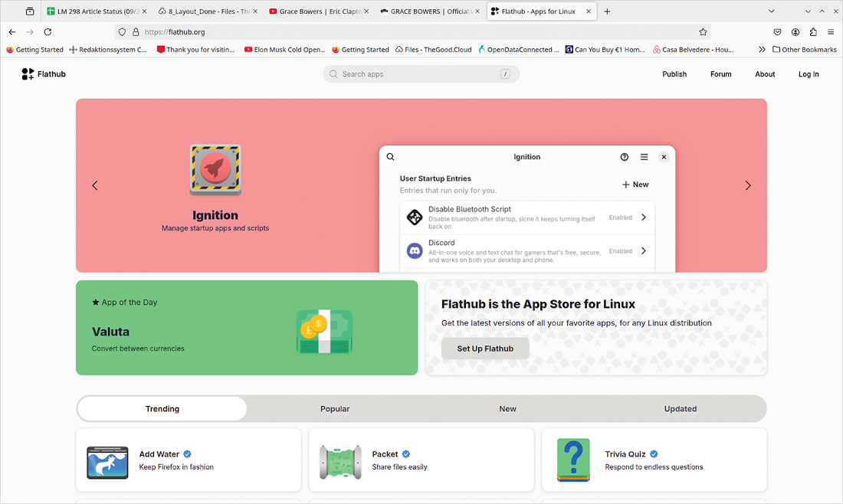
Task: Show next carousel slide with right chevron
Action: pyautogui.click(x=748, y=185)
